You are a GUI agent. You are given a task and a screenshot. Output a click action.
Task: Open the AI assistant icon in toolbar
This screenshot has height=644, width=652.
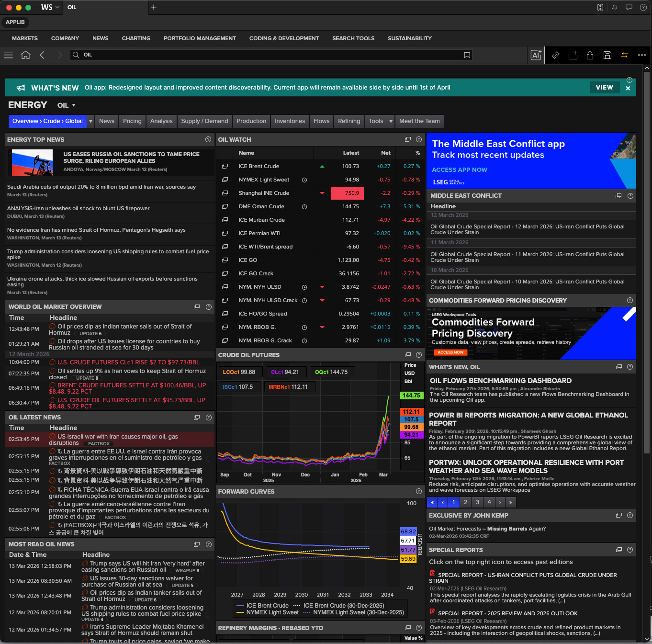[x=536, y=55]
